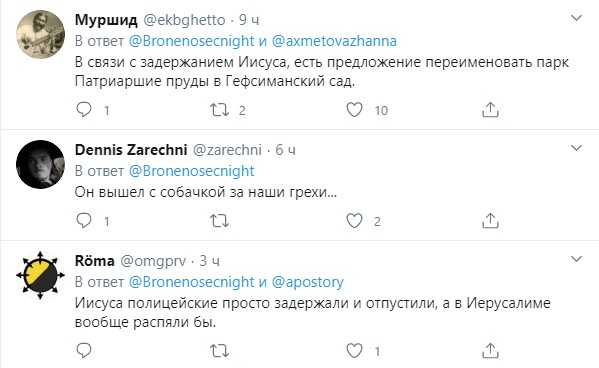Open @axmetovazhanna mention link
This screenshot has height=368, width=599.
(x=334, y=41)
